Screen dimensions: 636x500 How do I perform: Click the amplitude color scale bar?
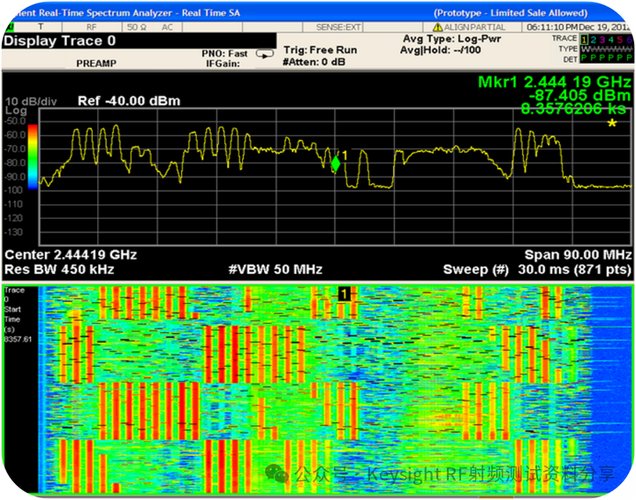(32, 157)
